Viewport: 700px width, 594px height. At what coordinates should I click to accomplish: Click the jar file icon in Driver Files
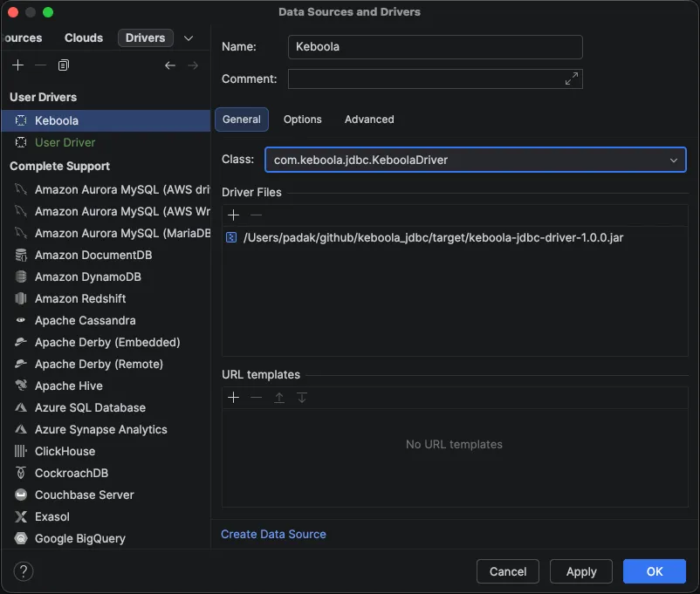[x=231, y=237]
